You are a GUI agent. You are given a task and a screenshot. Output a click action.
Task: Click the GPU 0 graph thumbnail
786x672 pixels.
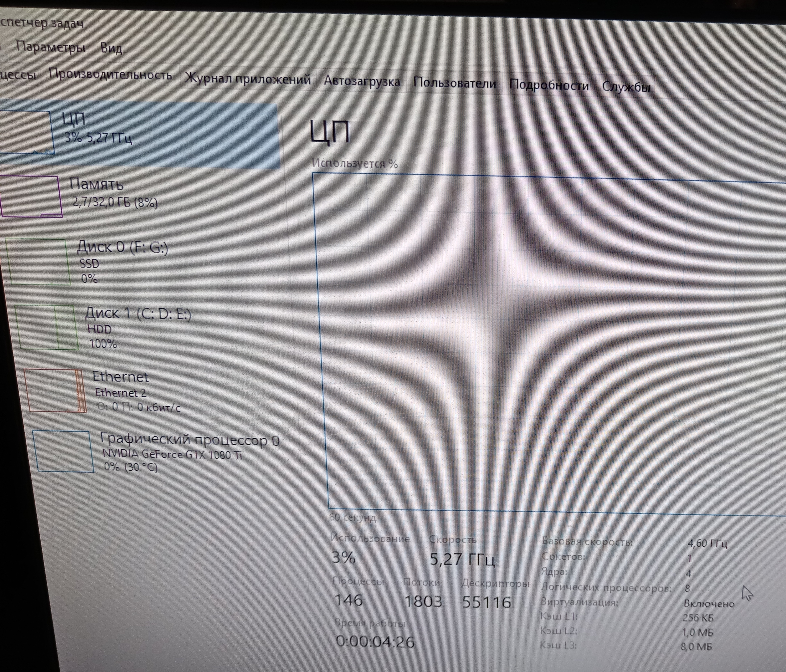click(x=64, y=452)
